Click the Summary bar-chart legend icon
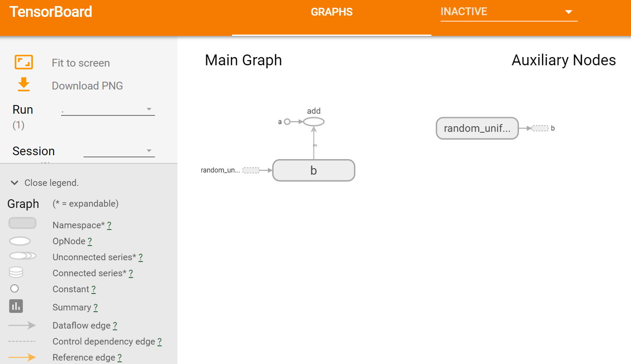The image size is (631, 364). [x=16, y=306]
